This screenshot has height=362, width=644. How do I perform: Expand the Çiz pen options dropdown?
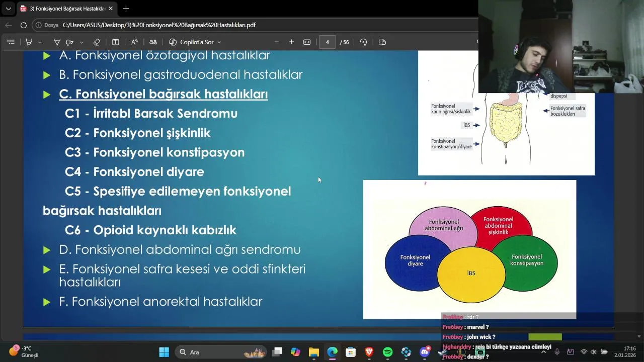pos(82,42)
